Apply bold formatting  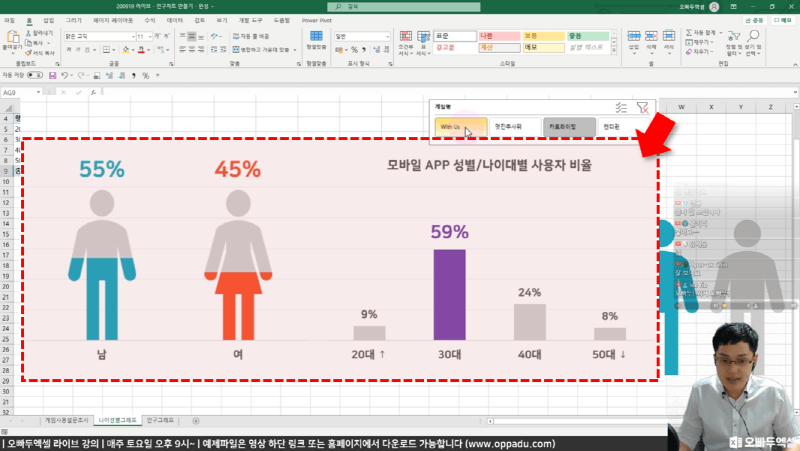[x=68, y=49]
